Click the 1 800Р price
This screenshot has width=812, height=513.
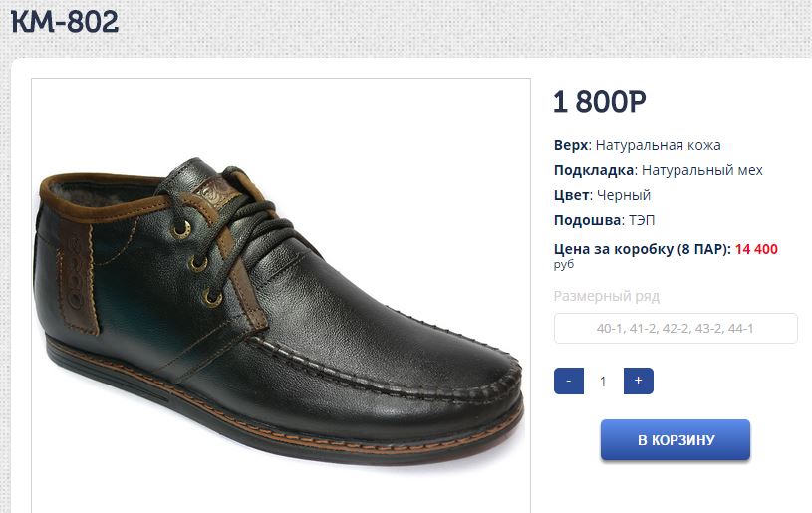[599, 102]
